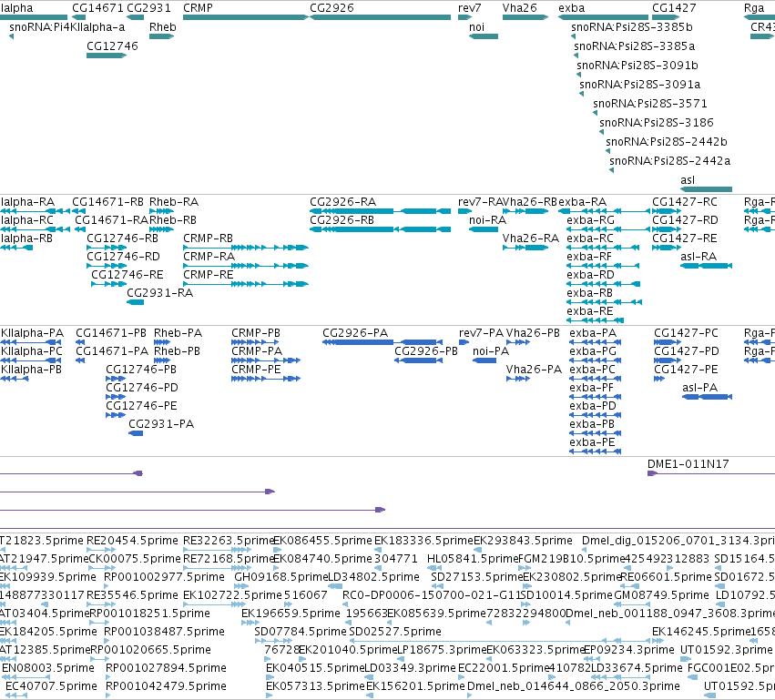Open snoRNA:Psi28S-2442a feature label
This screenshot has height=700, width=775.
click(669, 160)
